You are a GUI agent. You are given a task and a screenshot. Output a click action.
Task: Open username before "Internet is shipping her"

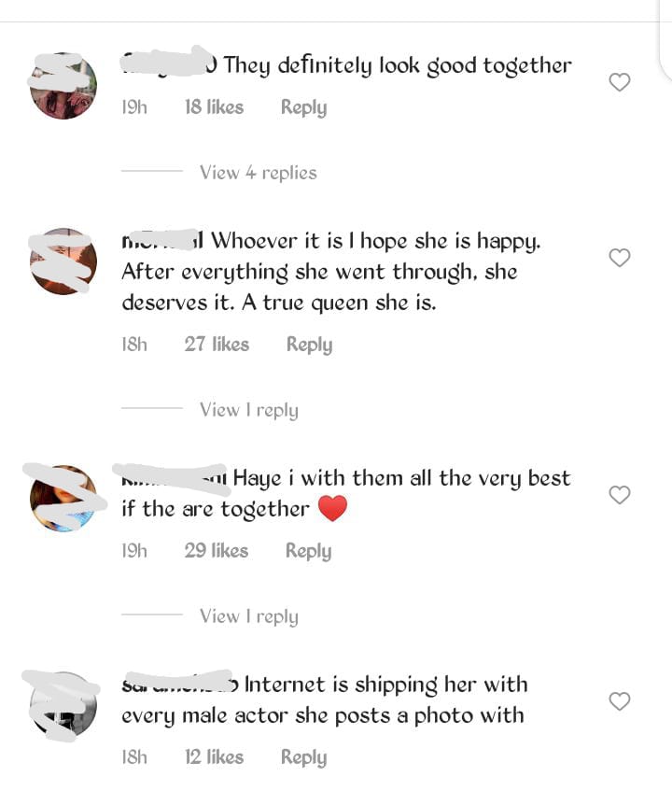coord(179,685)
